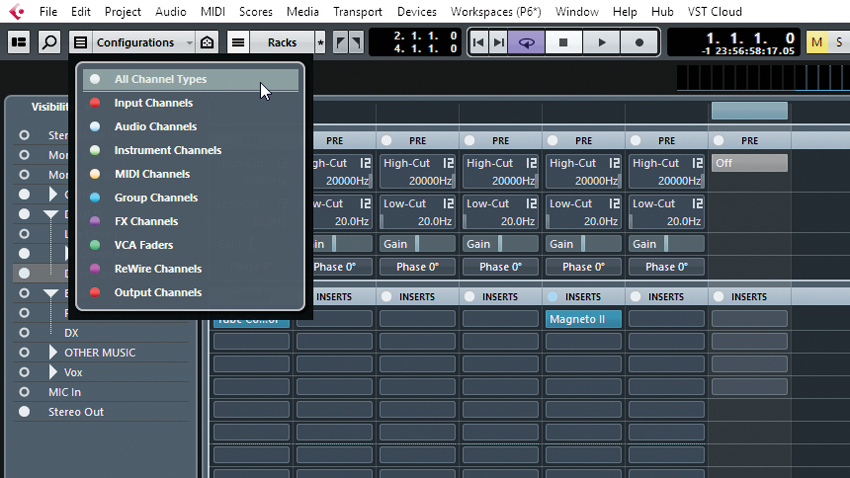Start playback with the Play button
The image size is (850, 478).
(x=601, y=42)
